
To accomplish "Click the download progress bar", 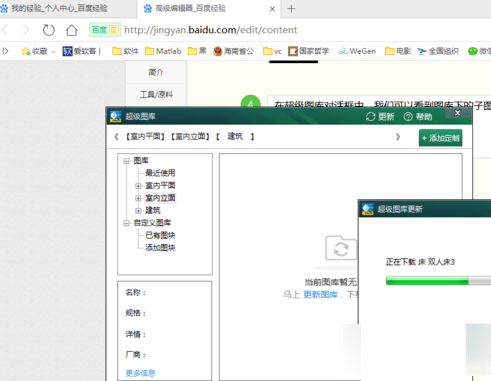I will [438, 281].
